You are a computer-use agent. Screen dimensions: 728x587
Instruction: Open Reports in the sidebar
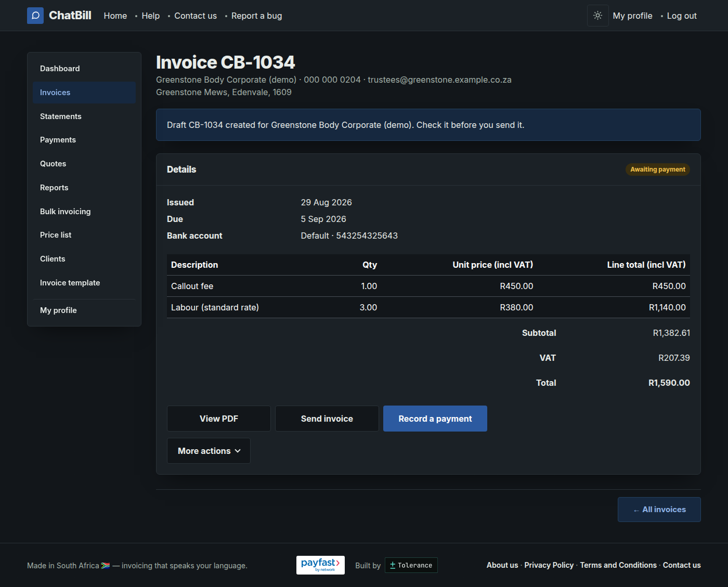[84, 188]
